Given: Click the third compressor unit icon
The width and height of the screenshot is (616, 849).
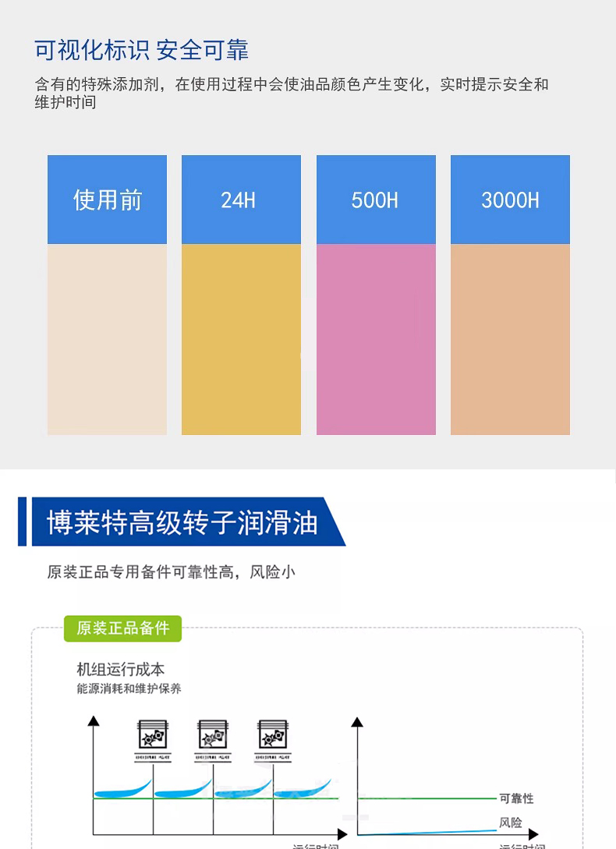Looking at the screenshot, I should tap(273, 734).
